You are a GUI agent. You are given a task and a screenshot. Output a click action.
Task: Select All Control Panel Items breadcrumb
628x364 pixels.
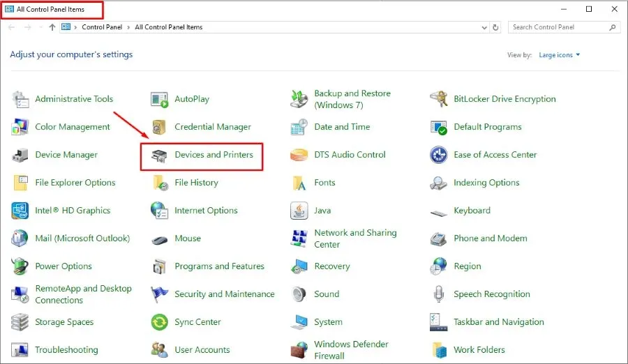pos(168,27)
